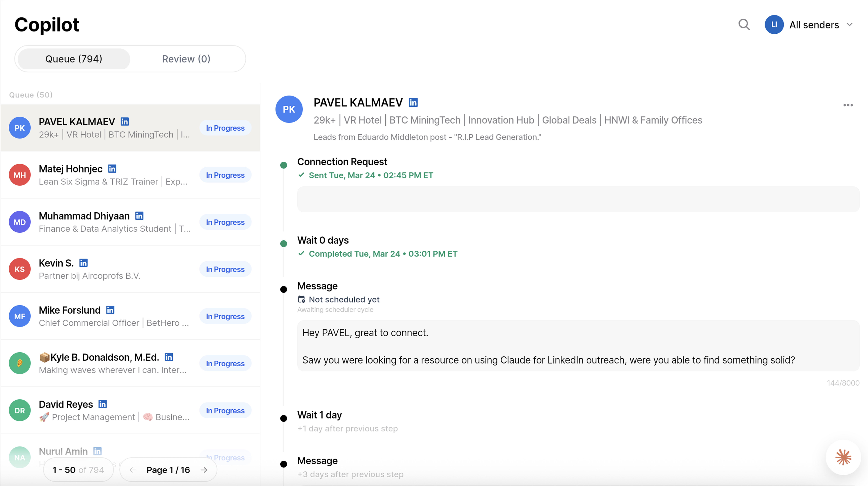
Task: Click the second Message step marker dot
Action: click(284, 464)
